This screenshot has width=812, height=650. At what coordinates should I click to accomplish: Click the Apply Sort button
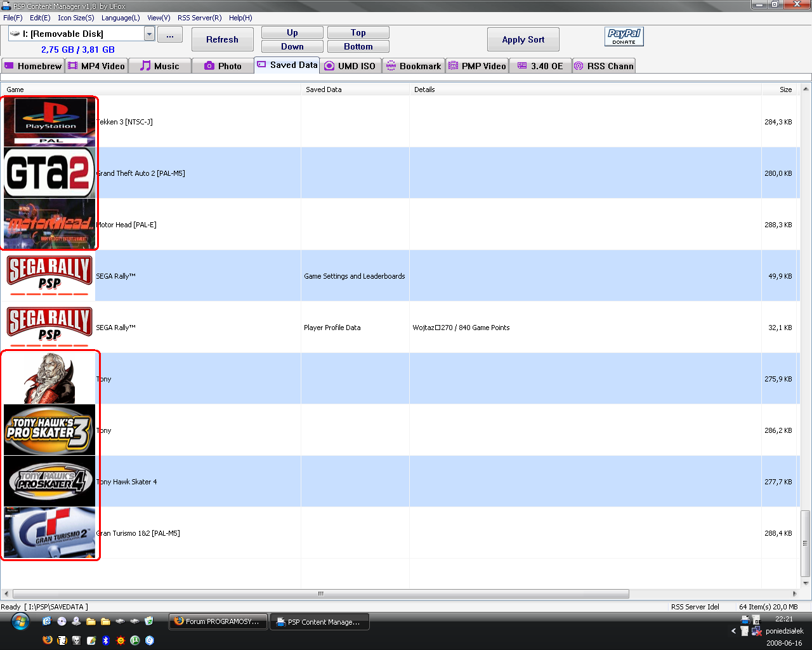(x=523, y=39)
